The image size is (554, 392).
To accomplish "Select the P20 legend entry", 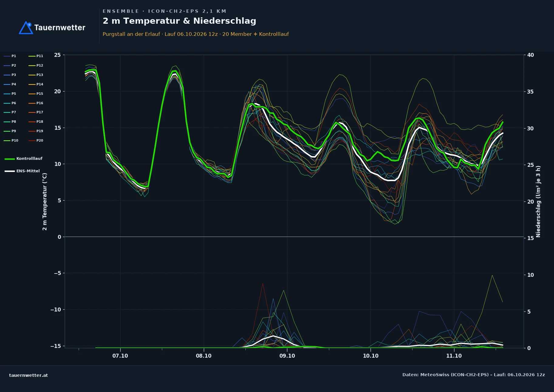I will [x=36, y=140].
